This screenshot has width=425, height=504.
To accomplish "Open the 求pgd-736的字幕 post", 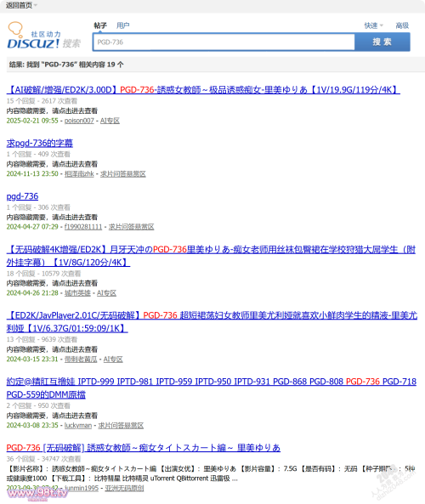I will pos(40,143).
